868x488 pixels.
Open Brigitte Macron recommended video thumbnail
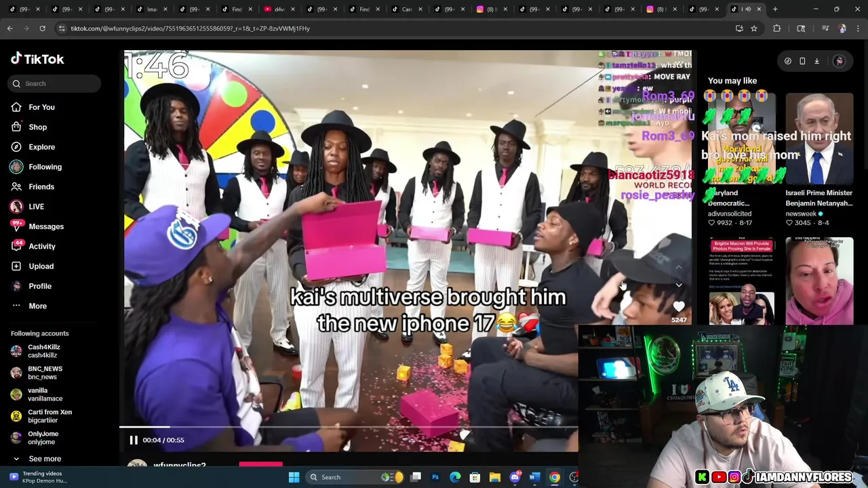coord(742,281)
